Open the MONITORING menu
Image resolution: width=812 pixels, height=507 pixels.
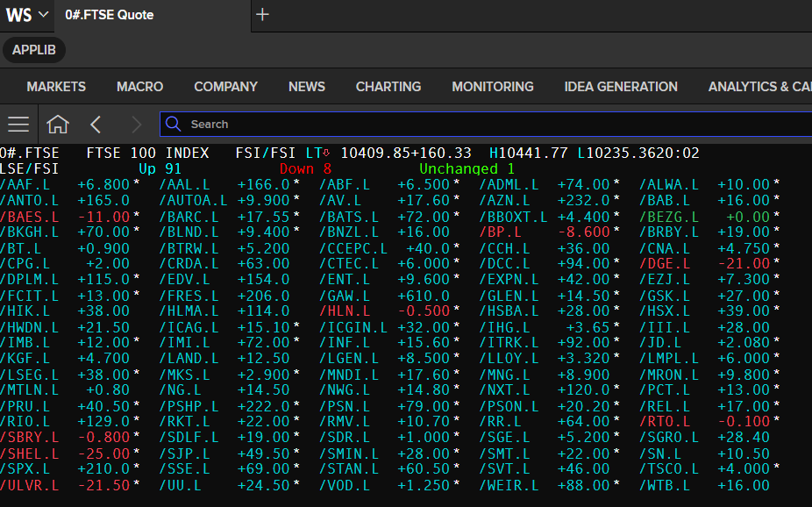tap(493, 87)
